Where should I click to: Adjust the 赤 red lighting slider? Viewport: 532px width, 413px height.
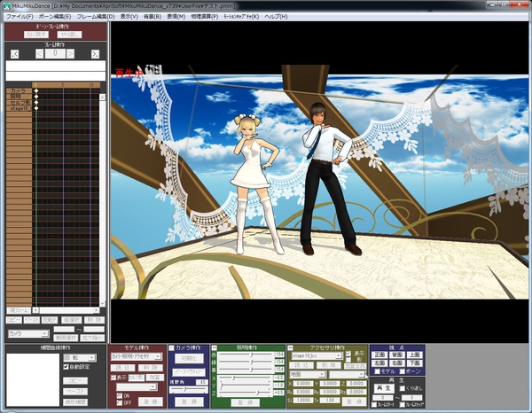(x=246, y=355)
